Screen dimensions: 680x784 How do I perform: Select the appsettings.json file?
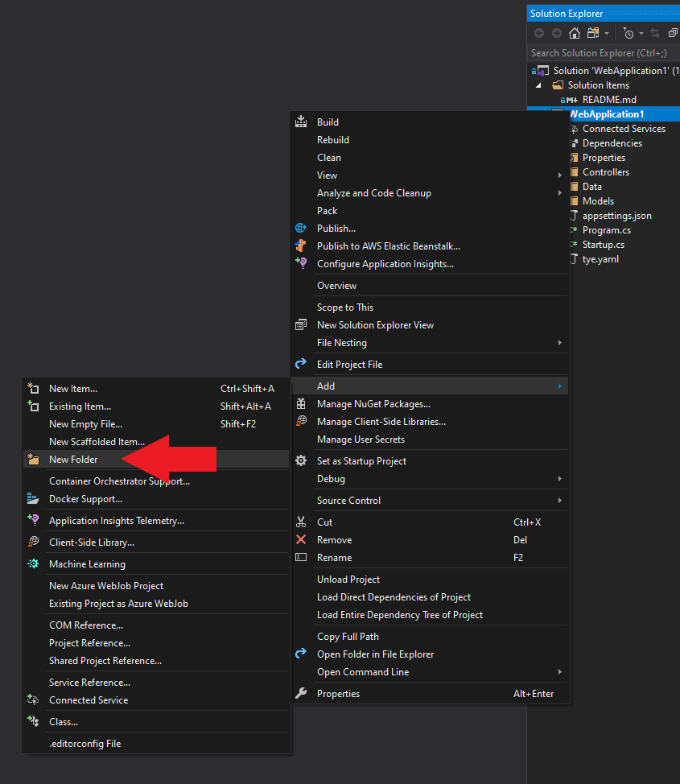(x=616, y=215)
